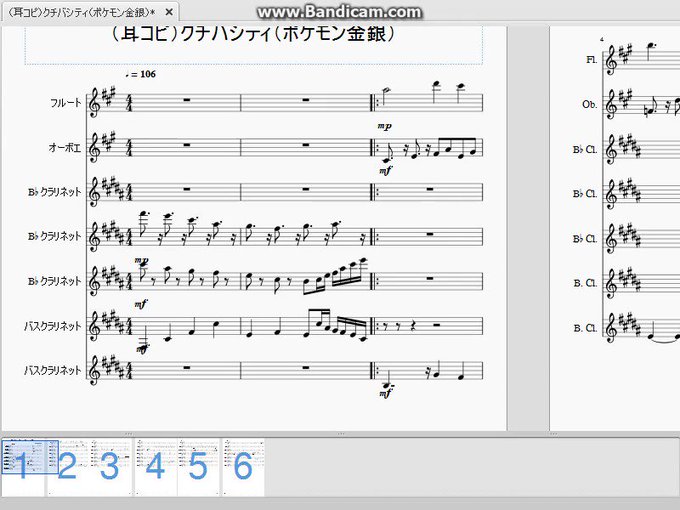Select the フルート staff label
The width and height of the screenshot is (680, 510).
65,103
